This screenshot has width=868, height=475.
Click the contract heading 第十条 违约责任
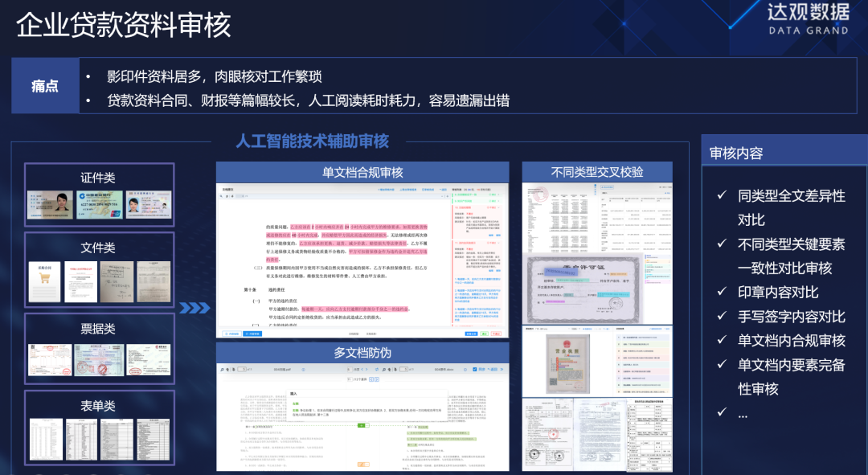[x=264, y=289]
